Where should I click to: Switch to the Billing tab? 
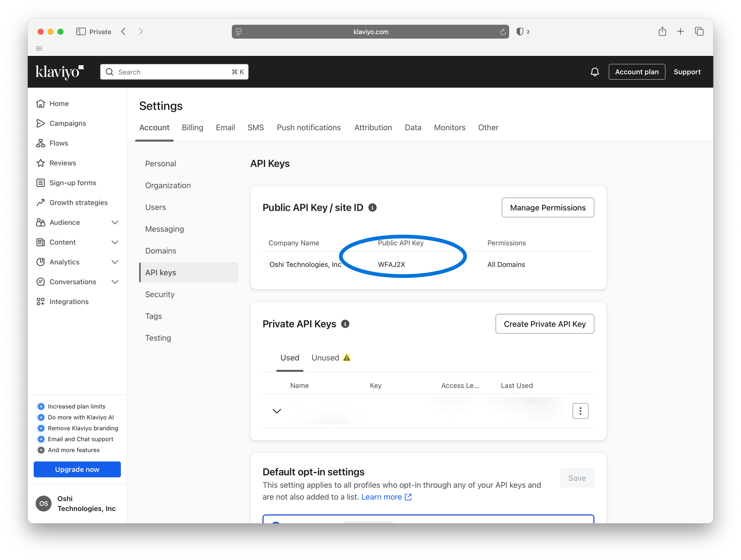click(x=192, y=127)
